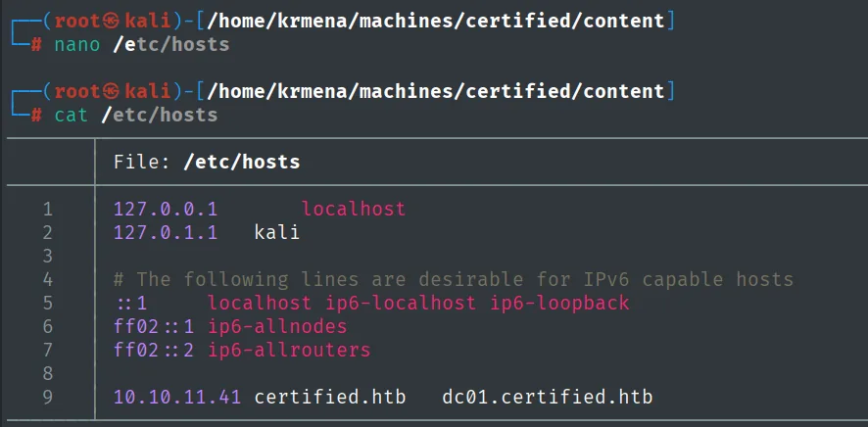Click line number 1 in the gutter

47,209
